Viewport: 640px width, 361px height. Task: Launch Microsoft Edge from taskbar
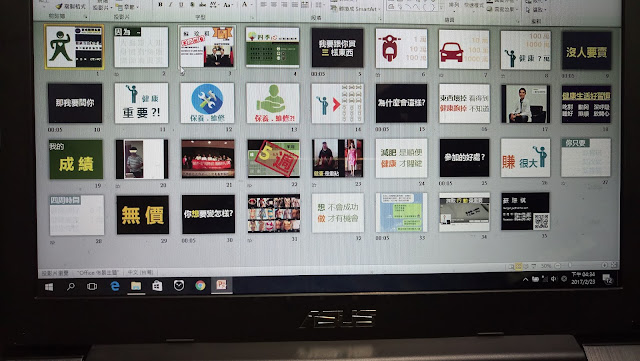click(x=115, y=286)
